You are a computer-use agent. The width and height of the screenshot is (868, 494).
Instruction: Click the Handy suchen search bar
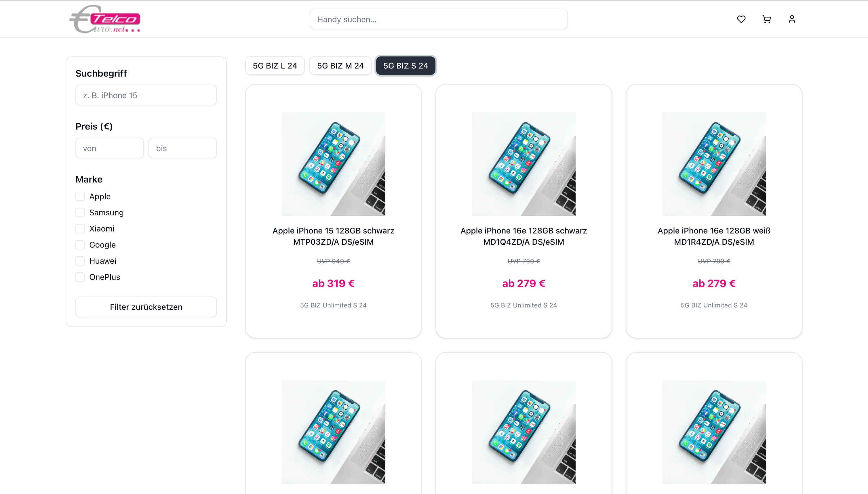tap(438, 19)
